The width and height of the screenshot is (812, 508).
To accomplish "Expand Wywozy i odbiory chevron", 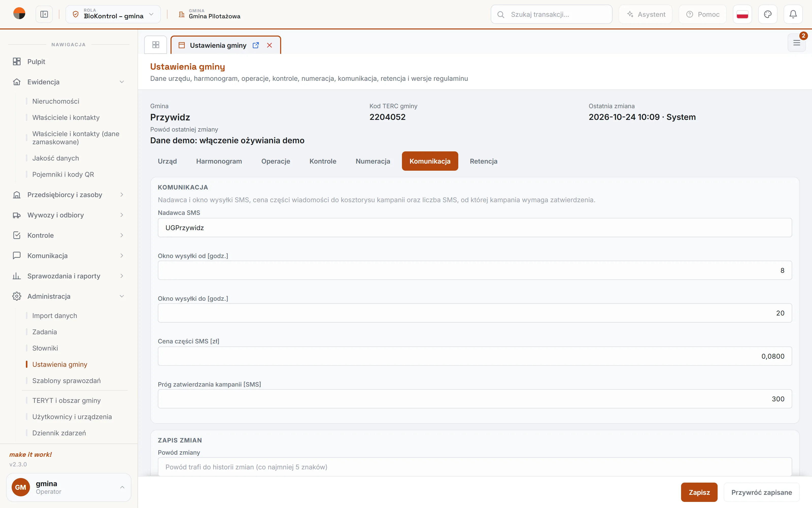I will click(x=122, y=215).
